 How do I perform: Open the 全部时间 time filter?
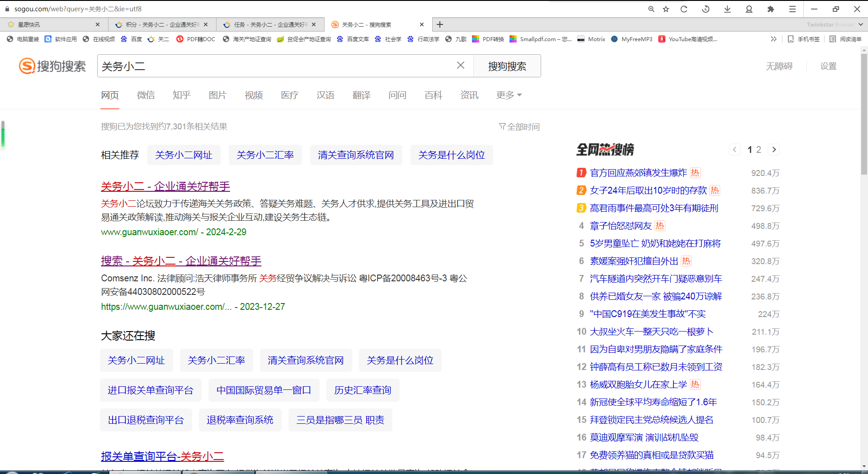click(x=519, y=127)
